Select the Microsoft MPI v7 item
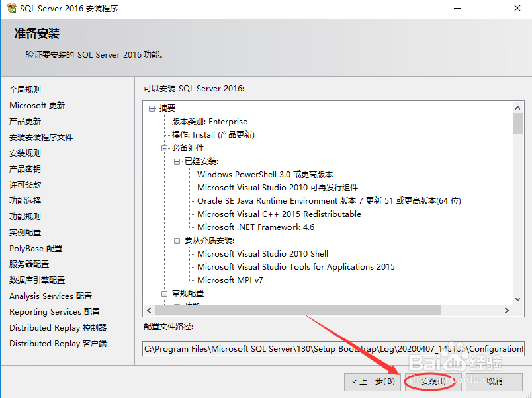This screenshot has width=532, height=398. pyautogui.click(x=230, y=280)
